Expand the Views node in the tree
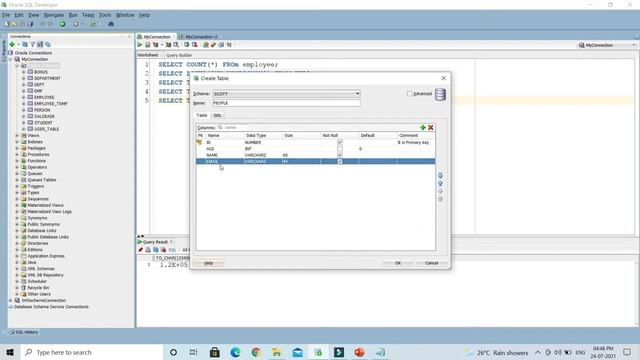The height and width of the screenshot is (360, 640). [x=17, y=136]
